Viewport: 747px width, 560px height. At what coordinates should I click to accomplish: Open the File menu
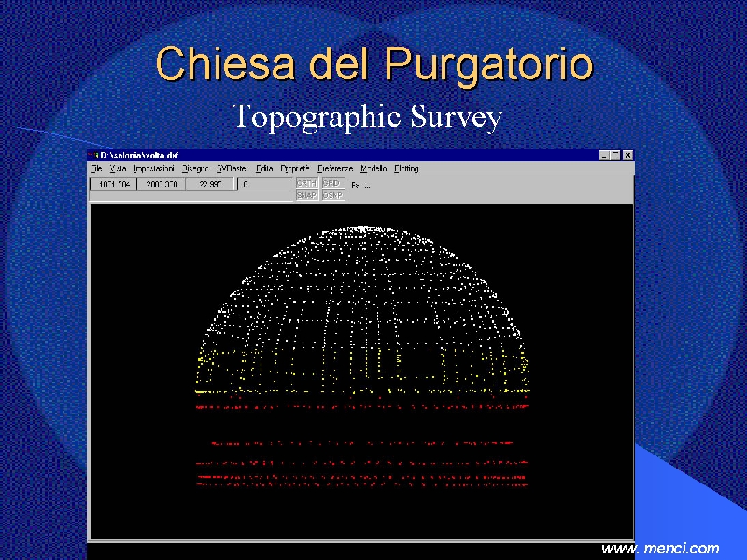pyautogui.click(x=96, y=169)
